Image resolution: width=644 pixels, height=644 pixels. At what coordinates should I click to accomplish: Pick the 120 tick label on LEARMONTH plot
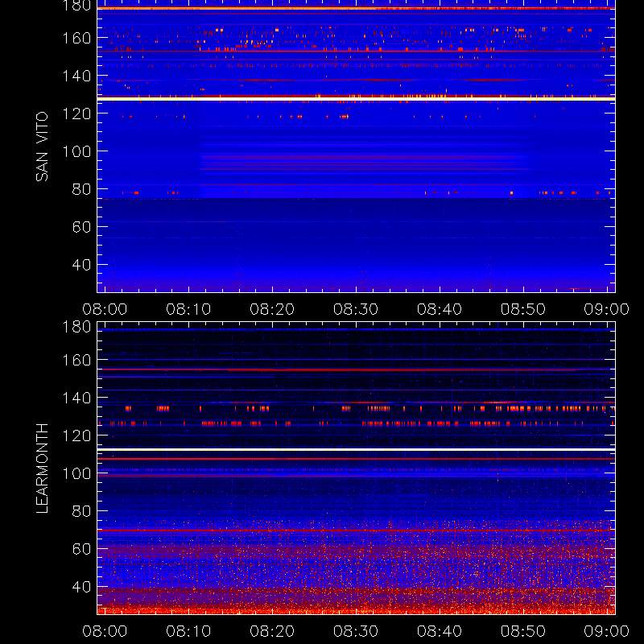click(76, 436)
